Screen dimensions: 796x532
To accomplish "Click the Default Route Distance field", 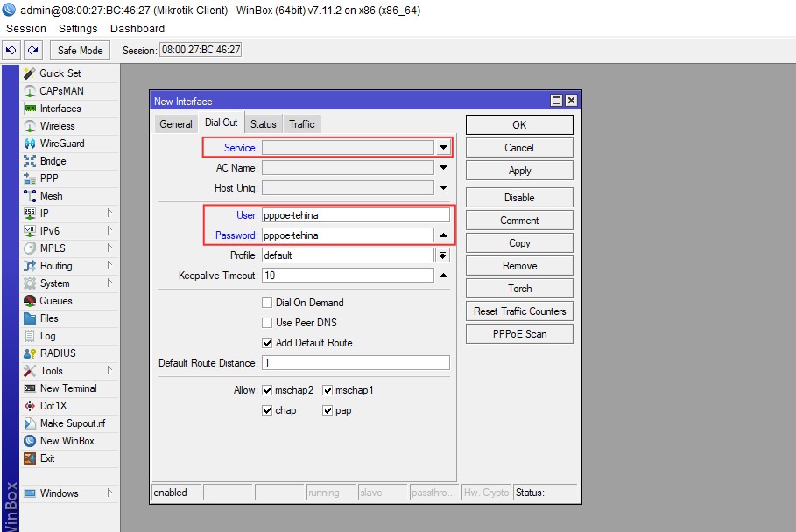I will click(x=355, y=363).
